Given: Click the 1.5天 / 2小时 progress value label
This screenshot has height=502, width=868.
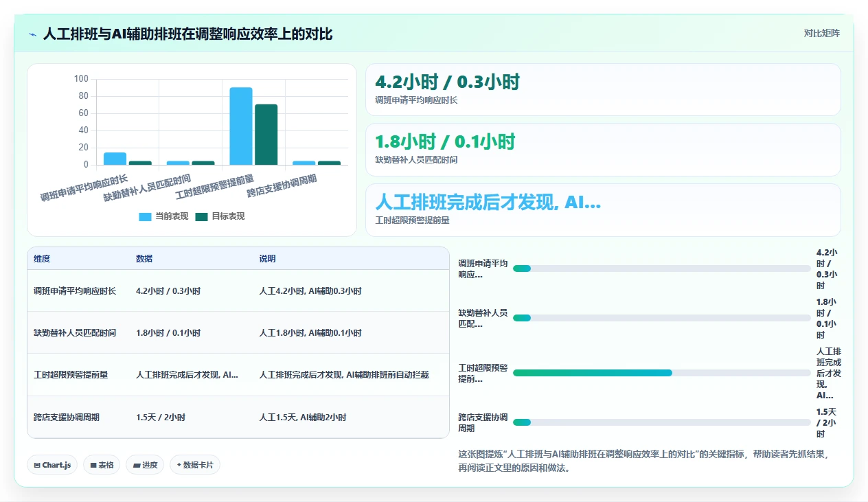Looking at the screenshot, I should click(x=826, y=422).
